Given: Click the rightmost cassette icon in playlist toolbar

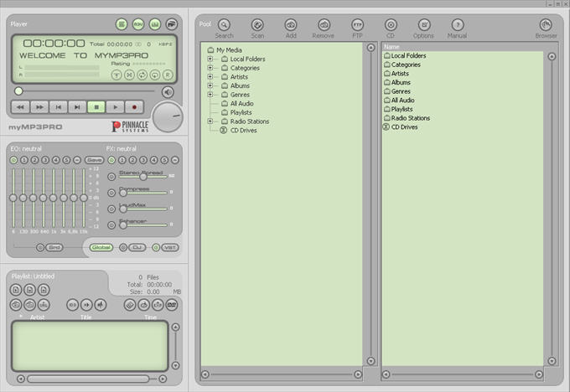Looking at the screenshot, I should pos(172,304).
